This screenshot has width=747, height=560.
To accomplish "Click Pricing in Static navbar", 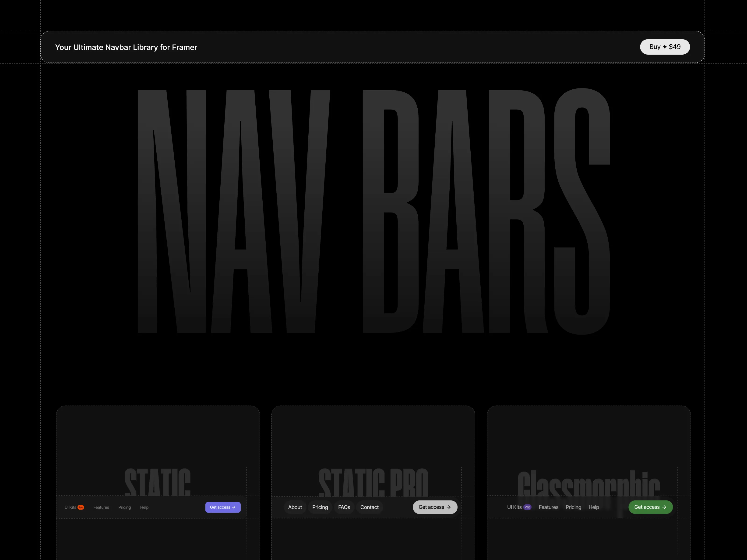I will tap(125, 507).
